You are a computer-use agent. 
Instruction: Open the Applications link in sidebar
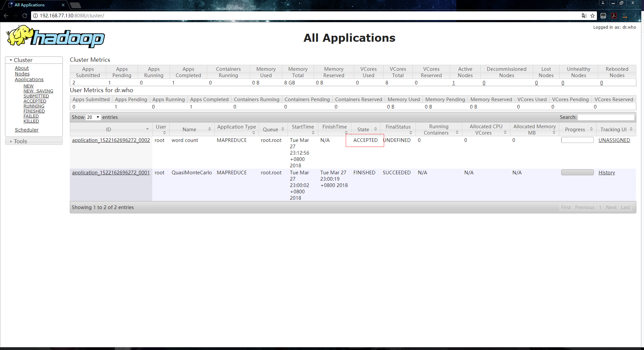(29, 79)
